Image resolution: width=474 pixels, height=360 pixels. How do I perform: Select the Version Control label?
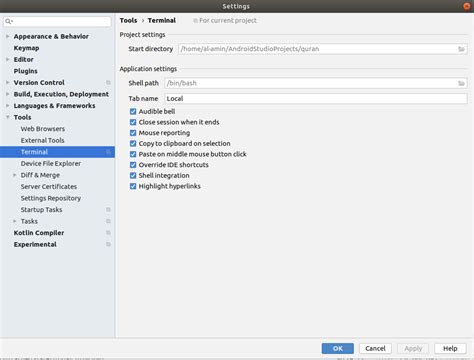[39, 82]
